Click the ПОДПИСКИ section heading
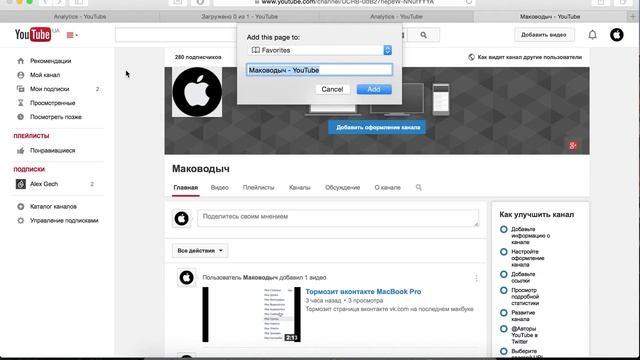The width and height of the screenshot is (640, 360). point(29,169)
